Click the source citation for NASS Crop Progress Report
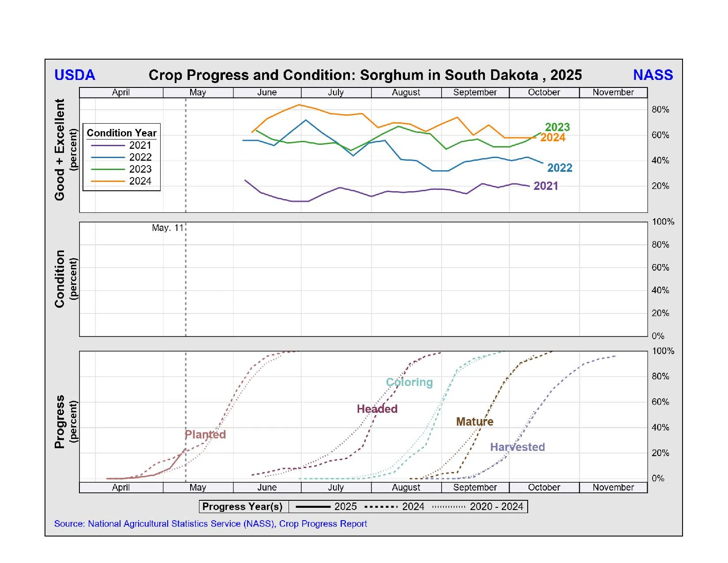Image resolution: width=728 pixels, height=563 pixels. point(210,524)
